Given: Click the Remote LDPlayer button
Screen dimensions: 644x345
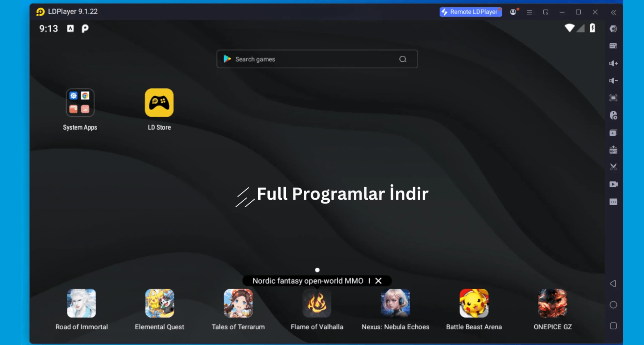Looking at the screenshot, I should click(x=471, y=12).
